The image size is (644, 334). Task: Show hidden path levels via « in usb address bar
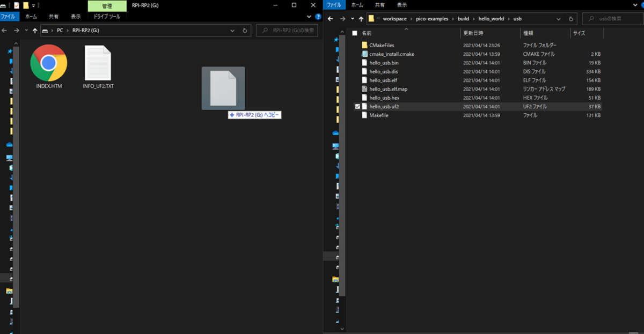(378, 19)
